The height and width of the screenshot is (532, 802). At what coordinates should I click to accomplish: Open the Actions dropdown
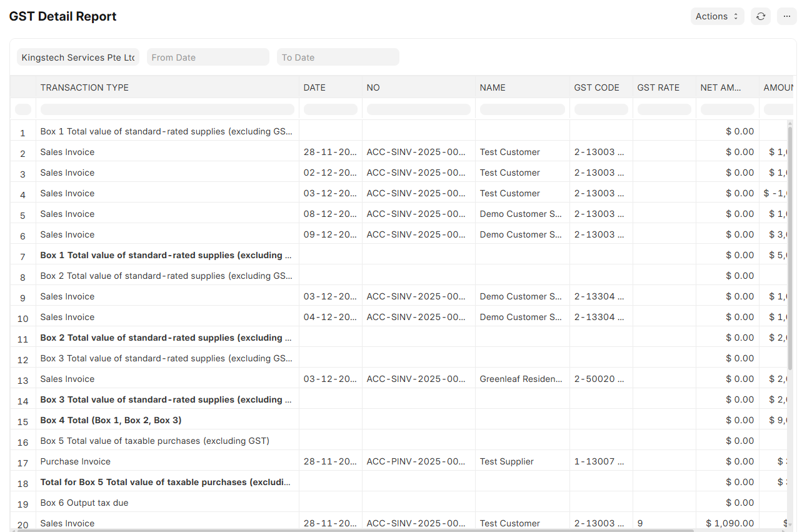click(x=717, y=16)
